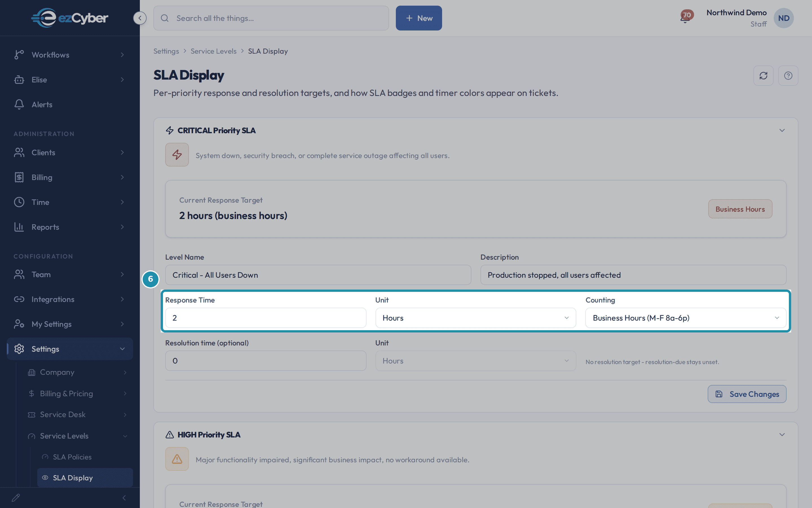Click the Response Time number field

pyautogui.click(x=266, y=318)
